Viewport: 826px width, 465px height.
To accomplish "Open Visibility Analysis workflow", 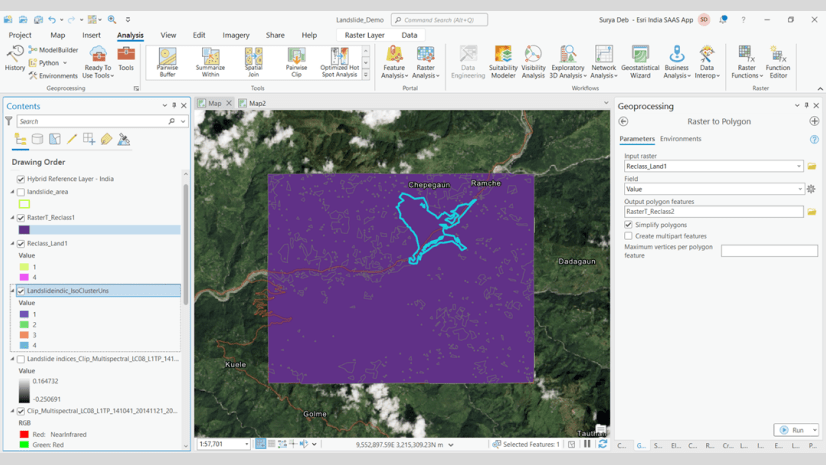I will [533, 62].
